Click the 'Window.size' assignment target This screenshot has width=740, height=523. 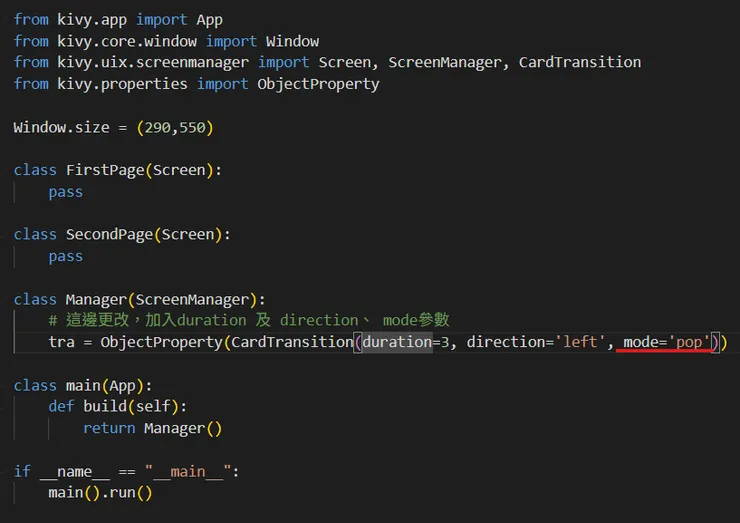coord(61,127)
